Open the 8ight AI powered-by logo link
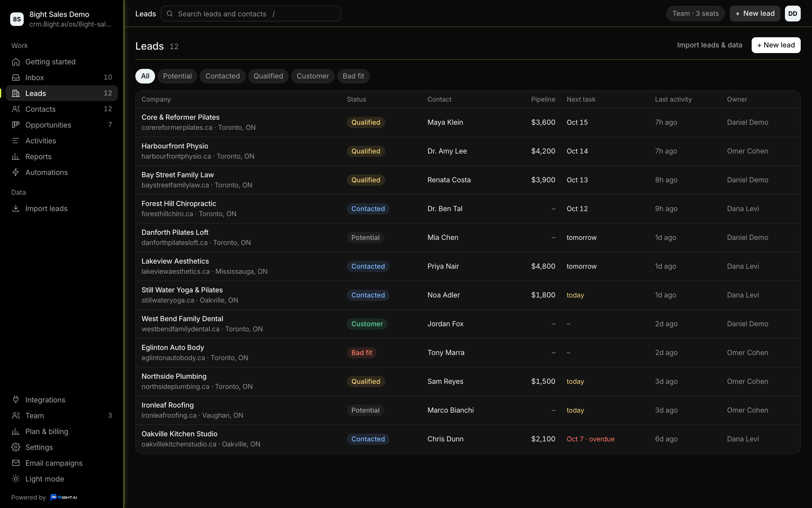The height and width of the screenshot is (508, 812). point(63,497)
